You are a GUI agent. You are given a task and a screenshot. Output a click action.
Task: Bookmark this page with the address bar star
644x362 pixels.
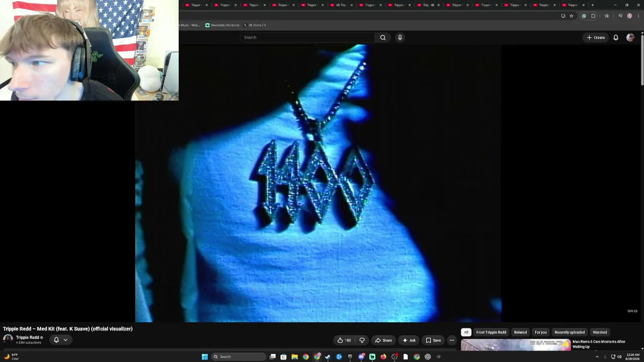tap(572, 16)
